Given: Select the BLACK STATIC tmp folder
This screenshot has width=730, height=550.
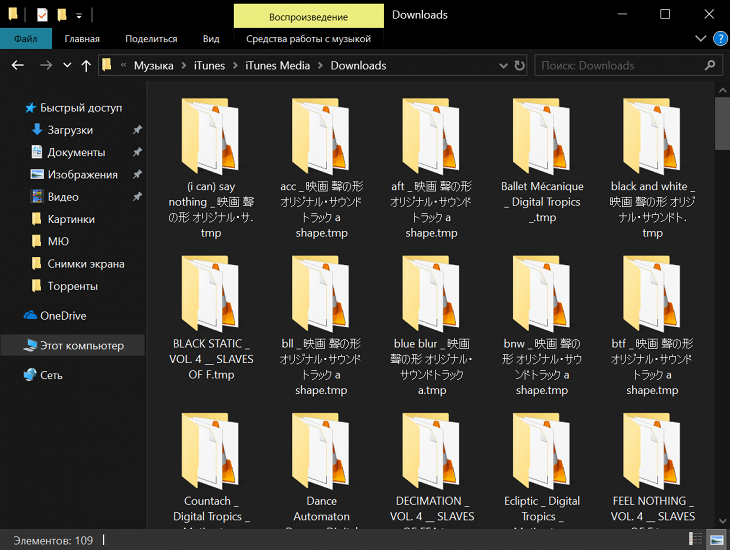Looking at the screenshot, I should (x=211, y=318).
